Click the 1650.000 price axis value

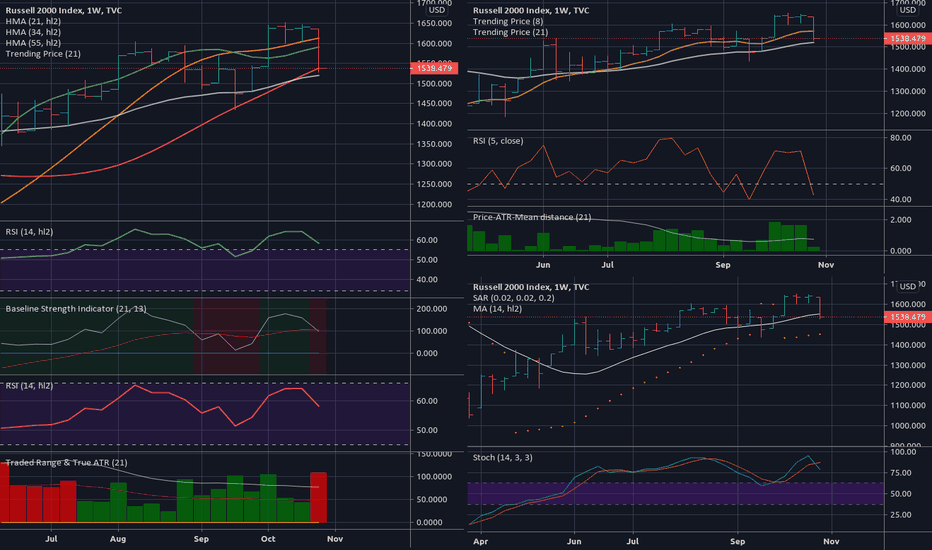434,24
